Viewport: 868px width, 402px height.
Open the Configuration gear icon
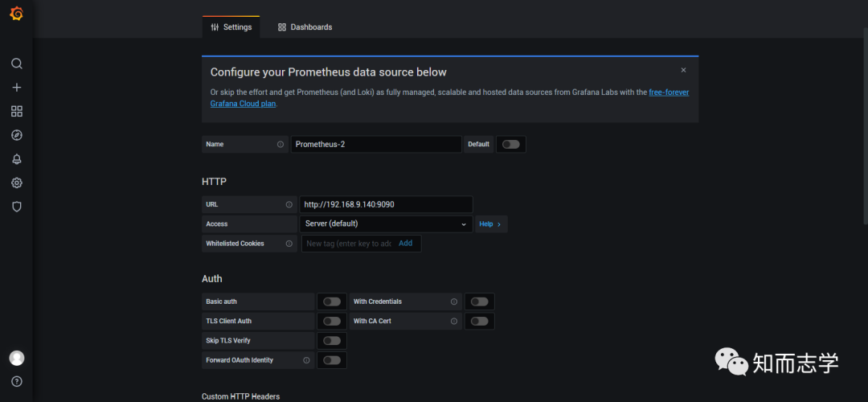pos(16,183)
